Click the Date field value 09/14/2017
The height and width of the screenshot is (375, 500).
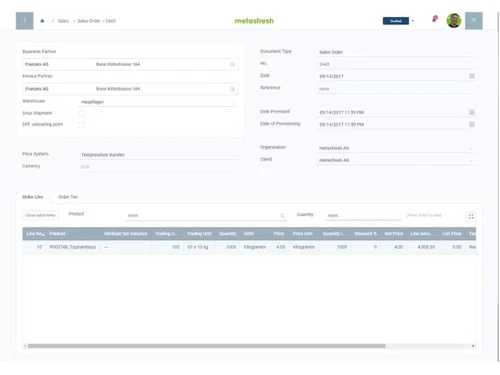click(332, 76)
